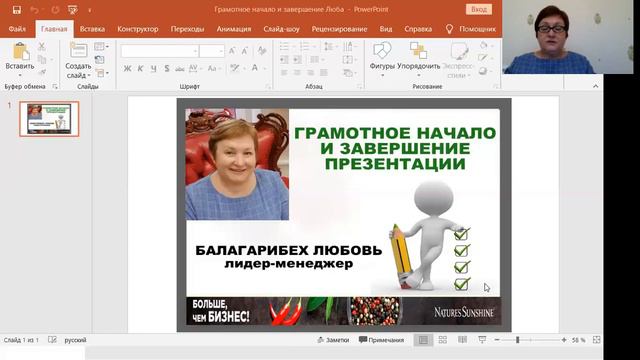Viewport: 640px width, 360px height.
Task: Fit slide to current window icon
Action: pos(596,340)
